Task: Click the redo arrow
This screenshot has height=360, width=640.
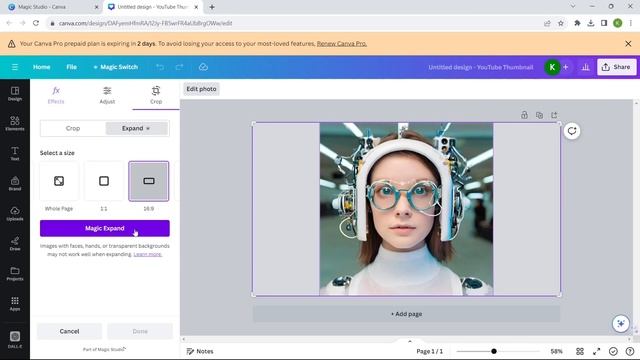Action: (179, 67)
